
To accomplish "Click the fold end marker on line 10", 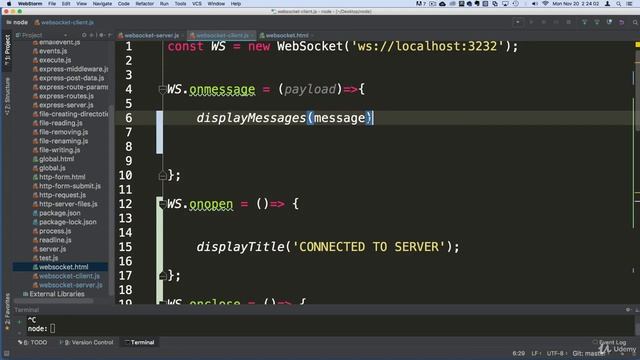I will tap(162, 176).
